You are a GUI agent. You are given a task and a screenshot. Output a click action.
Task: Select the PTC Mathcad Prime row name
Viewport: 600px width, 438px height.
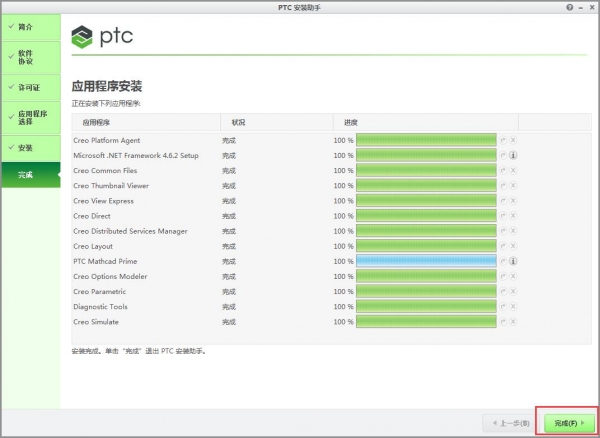click(105, 261)
